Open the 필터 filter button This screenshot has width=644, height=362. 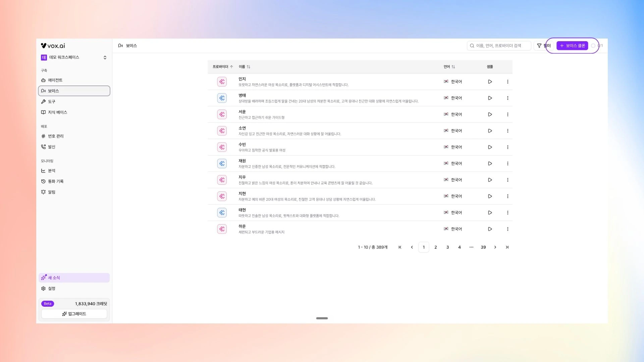[x=544, y=46]
